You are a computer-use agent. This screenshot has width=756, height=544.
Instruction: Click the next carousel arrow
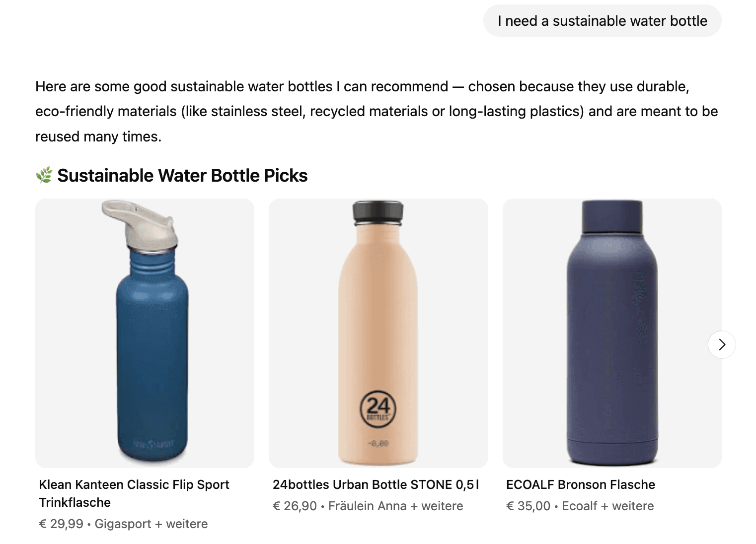click(721, 344)
